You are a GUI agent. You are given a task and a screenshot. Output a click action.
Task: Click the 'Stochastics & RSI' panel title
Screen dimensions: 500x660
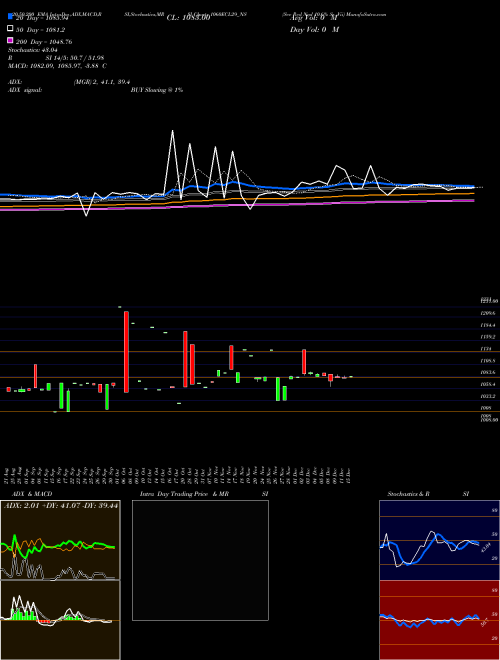click(x=428, y=494)
